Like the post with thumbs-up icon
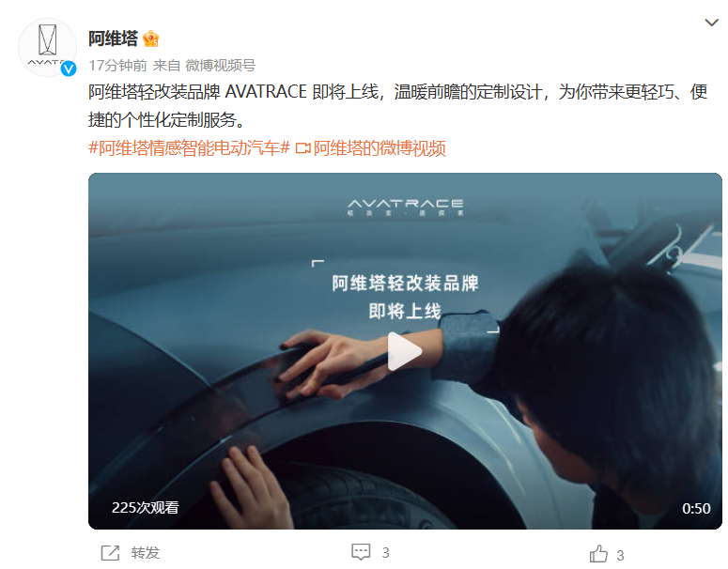This screenshot has width=728, height=569. [598, 554]
